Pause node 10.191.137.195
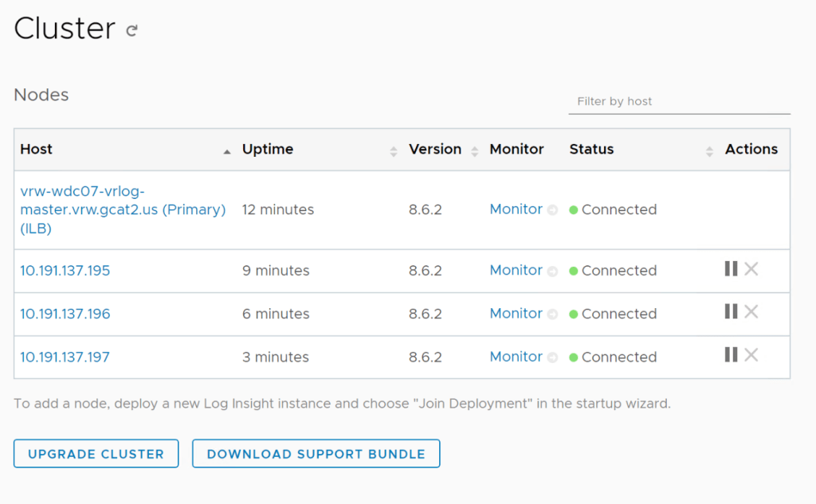The width and height of the screenshot is (816, 504). click(x=731, y=269)
